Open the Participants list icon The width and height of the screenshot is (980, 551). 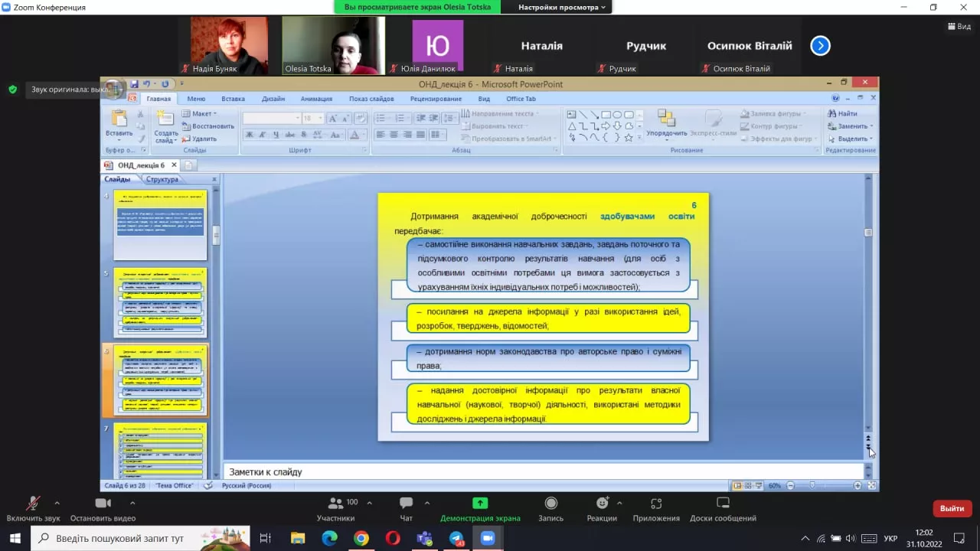point(335,504)
